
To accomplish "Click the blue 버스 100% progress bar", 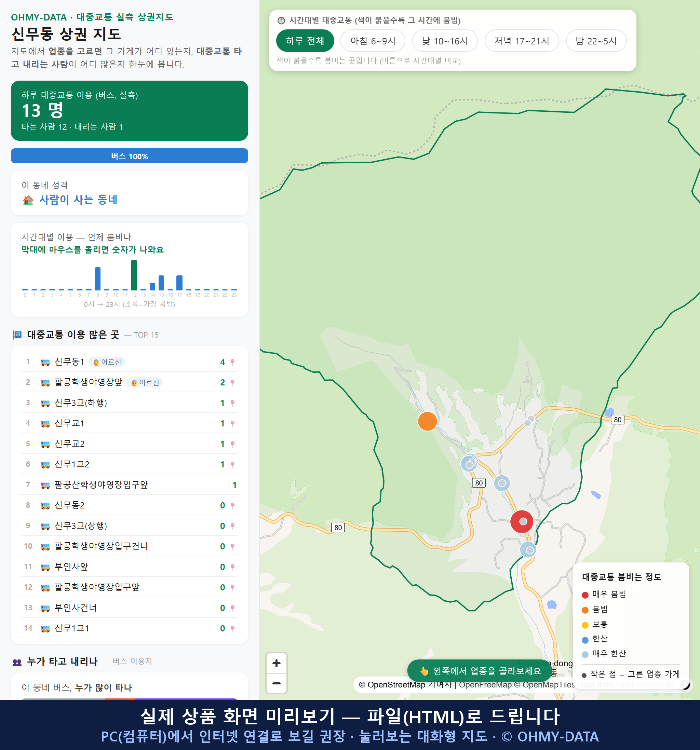I will point(130,156).
